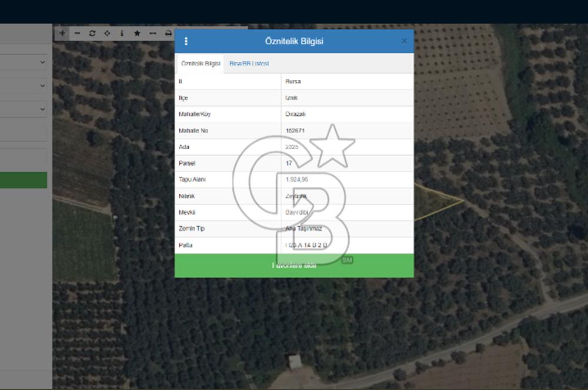Click the Mahalle No value '152671'
Screen dimensions: 588x390
pos(295,131)
